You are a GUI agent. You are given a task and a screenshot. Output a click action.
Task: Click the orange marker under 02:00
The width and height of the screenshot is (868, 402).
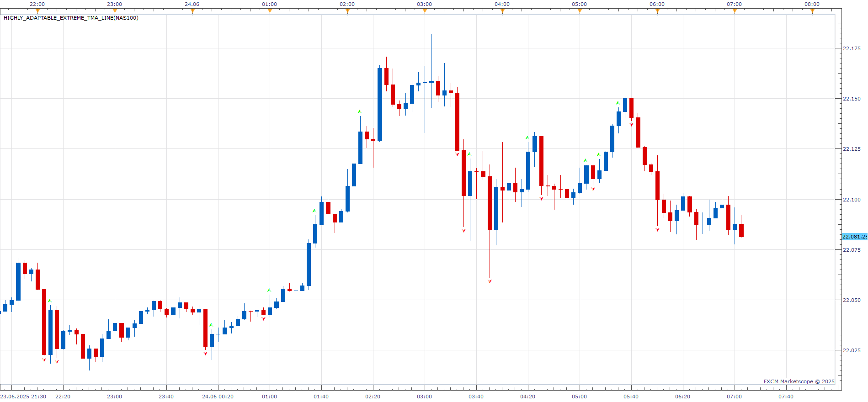coord(347,11)
